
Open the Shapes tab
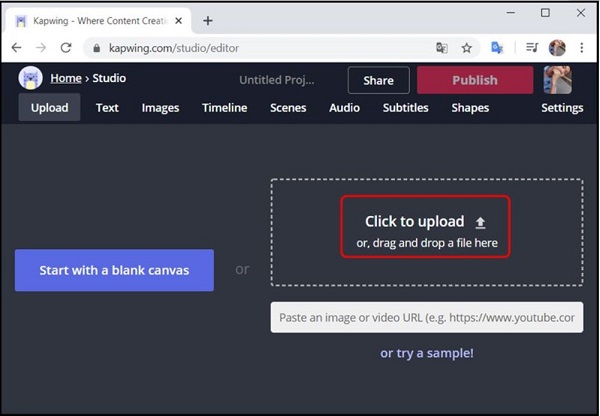470,108
